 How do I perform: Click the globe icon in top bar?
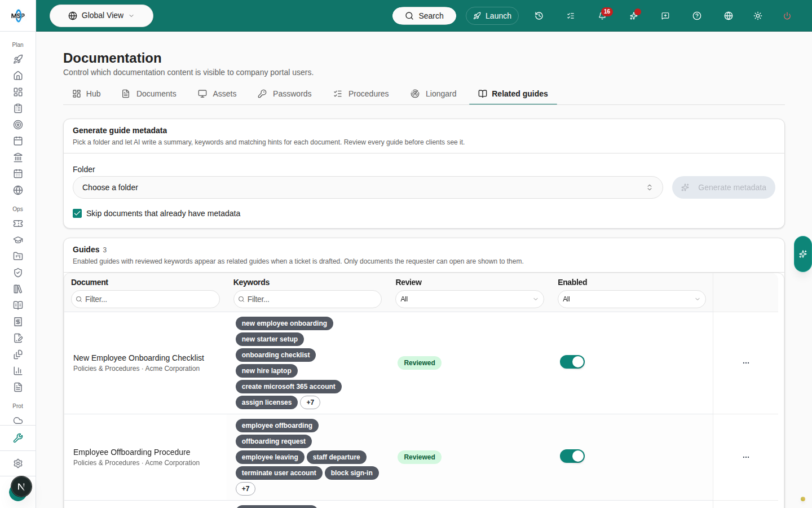(729, 16)
